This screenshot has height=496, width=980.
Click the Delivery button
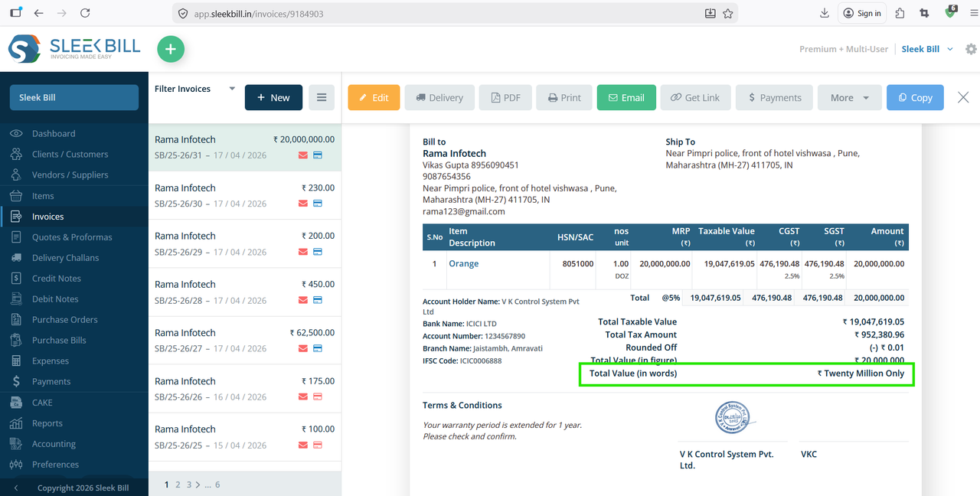pyautogui.click(x=439, y=97)
